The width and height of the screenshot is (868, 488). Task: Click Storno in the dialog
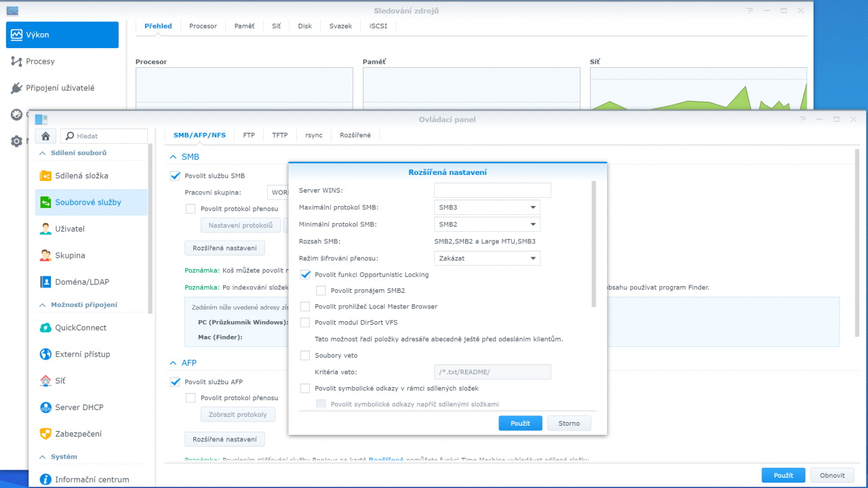pos(569,423)
